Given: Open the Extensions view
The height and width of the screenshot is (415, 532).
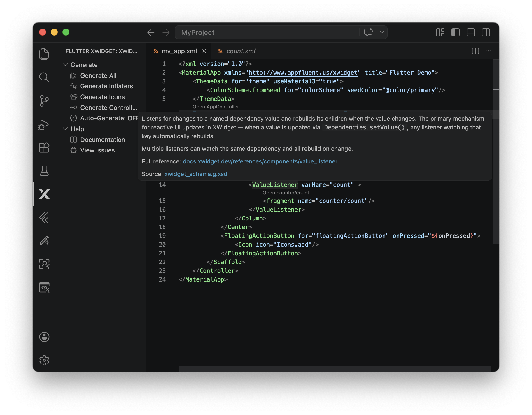Looking at the screenshot, I should pos(44,147).
